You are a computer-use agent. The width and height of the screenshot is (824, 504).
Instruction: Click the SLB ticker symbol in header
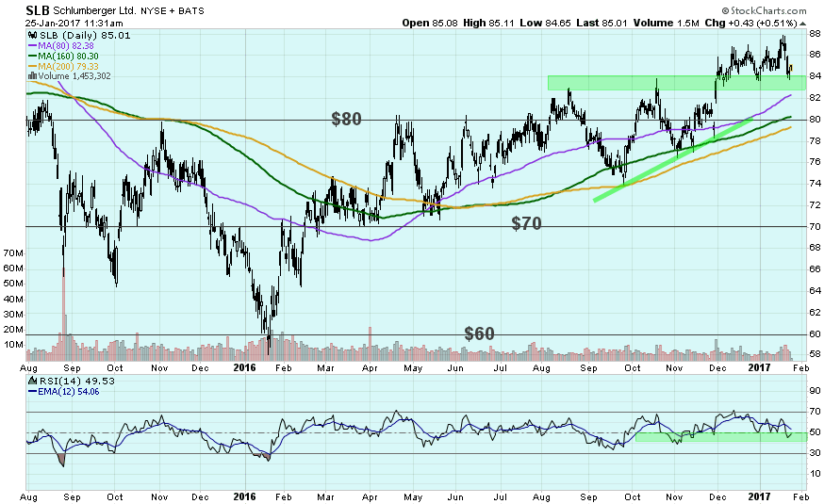[37, 10]
